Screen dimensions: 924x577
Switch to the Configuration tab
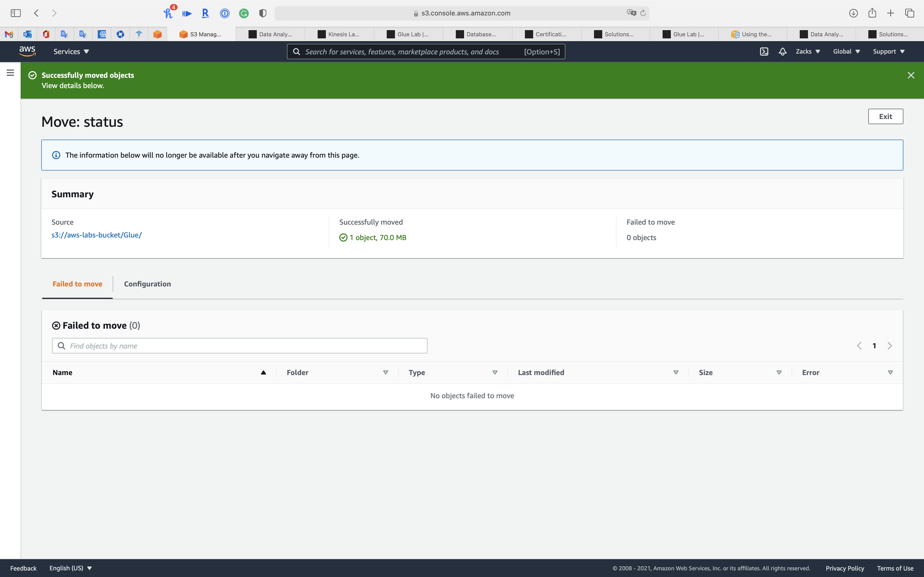click(x=147, y=284)
